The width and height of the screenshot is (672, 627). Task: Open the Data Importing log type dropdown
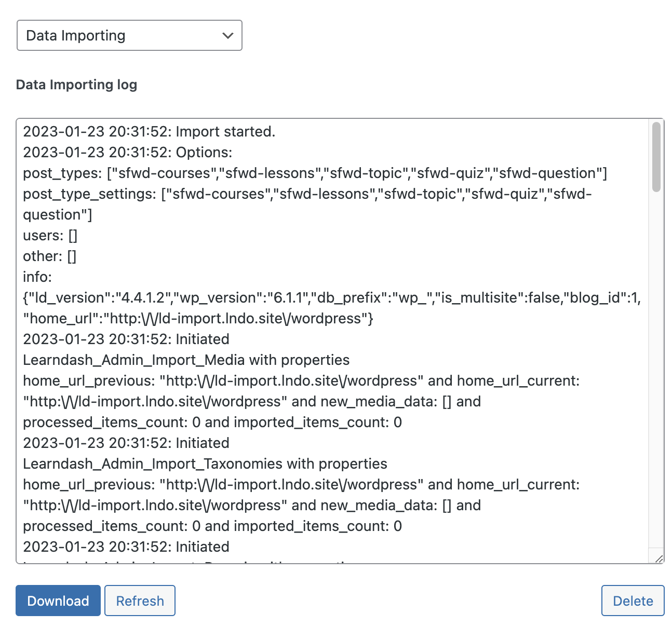click(x=129, y=35)
